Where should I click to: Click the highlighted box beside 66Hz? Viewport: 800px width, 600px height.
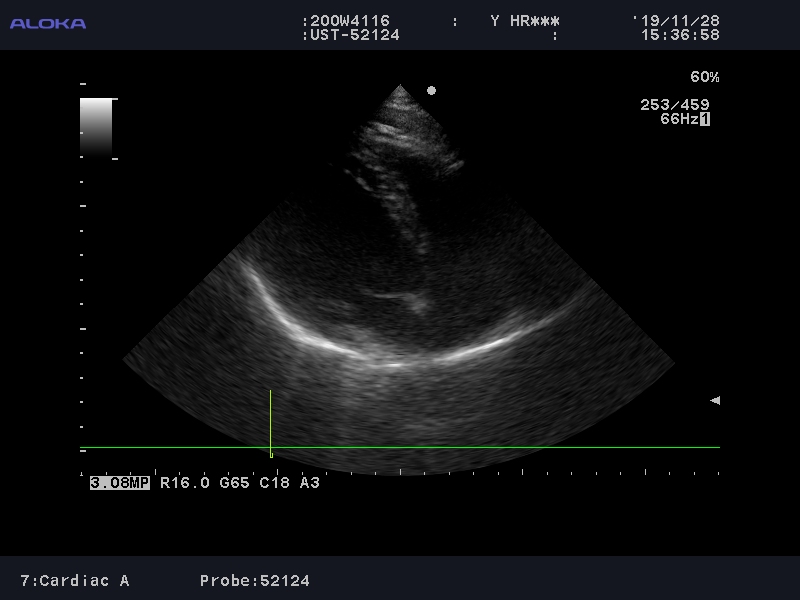point(705,119)
